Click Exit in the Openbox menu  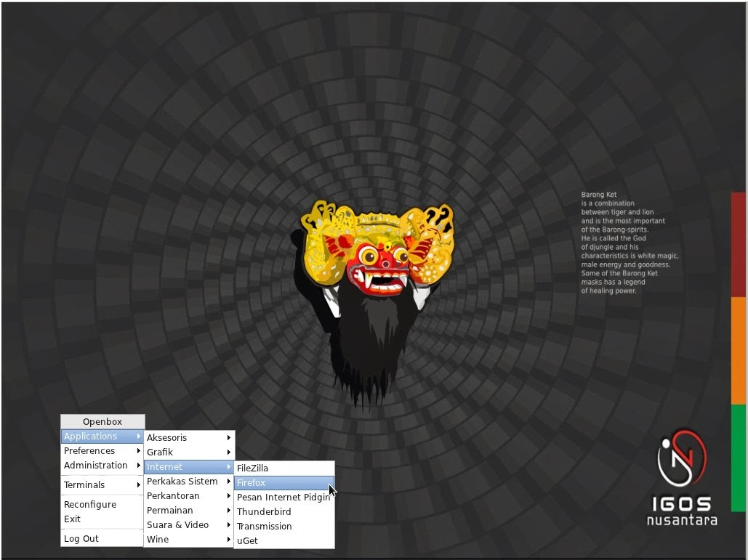[72, 519]
